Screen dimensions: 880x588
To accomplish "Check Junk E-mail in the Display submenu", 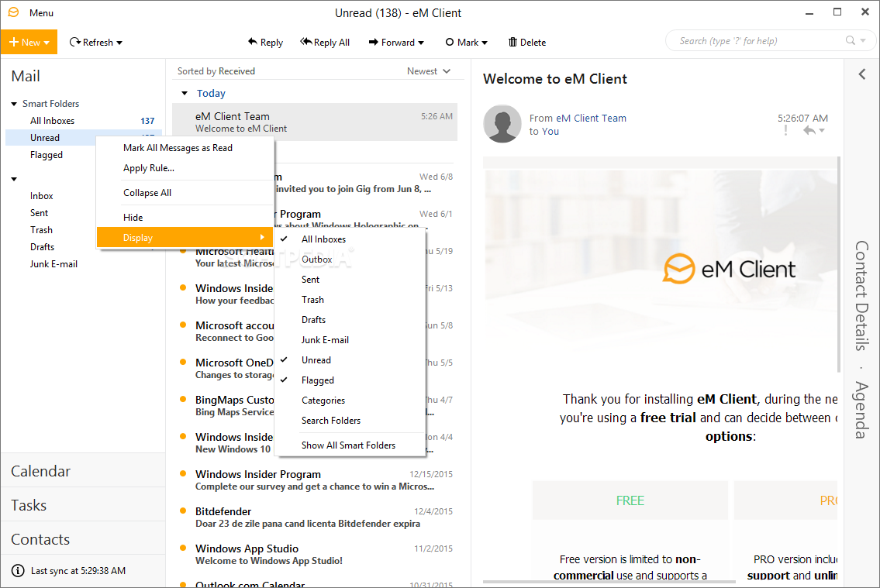I will 350,339.
